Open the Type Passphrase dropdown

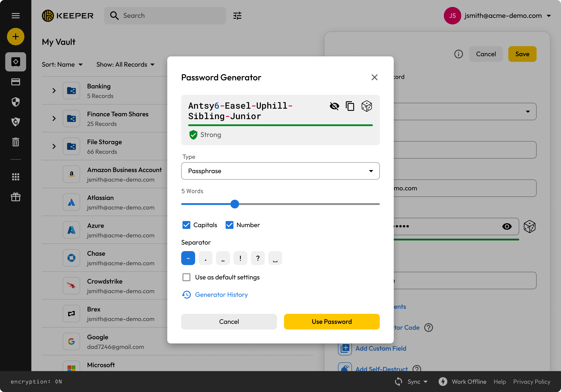(x=280, y=171)
